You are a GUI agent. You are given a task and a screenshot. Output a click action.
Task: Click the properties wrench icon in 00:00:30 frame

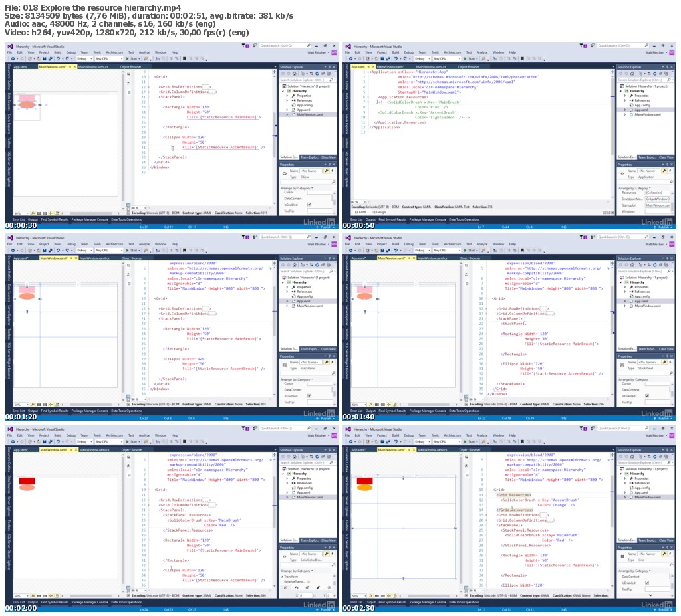[x=326, y=171]
